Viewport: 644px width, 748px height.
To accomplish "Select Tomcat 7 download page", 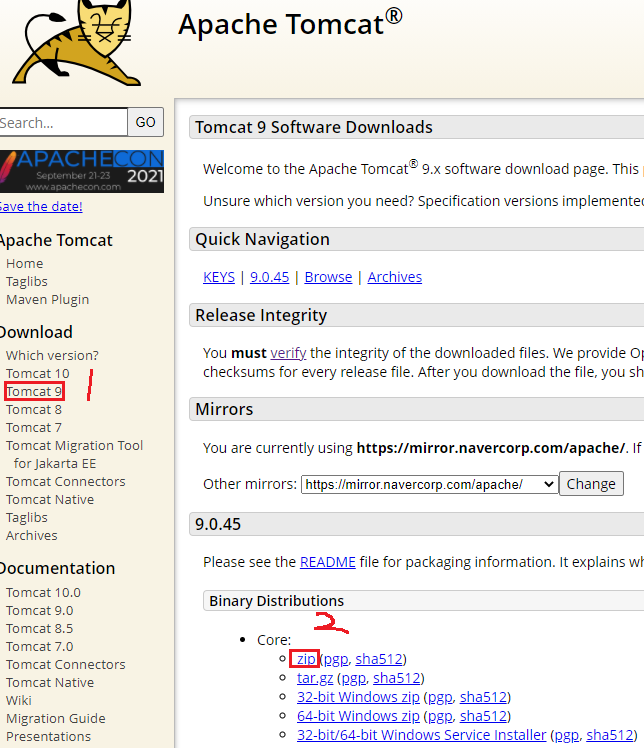I will pos(34,427).
